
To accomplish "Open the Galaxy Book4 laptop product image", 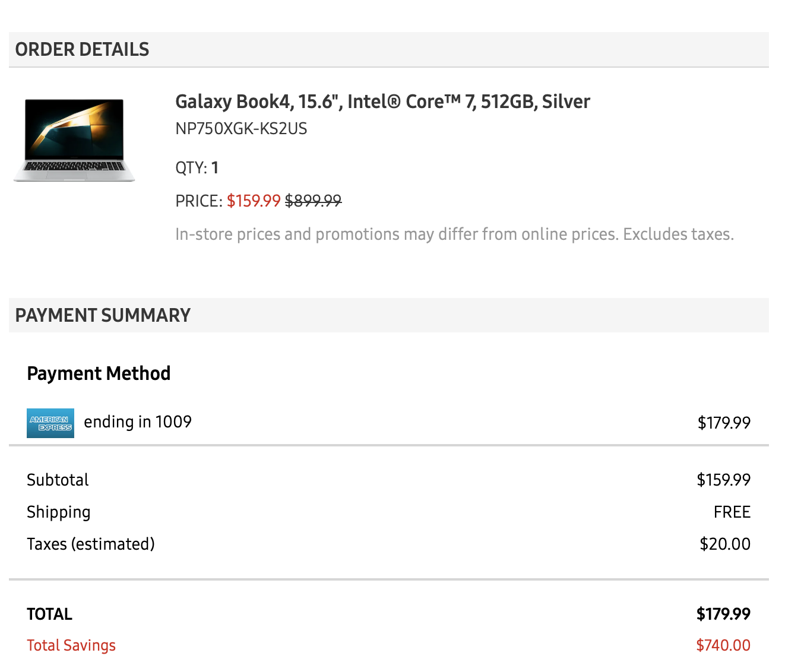I will 74,140.
